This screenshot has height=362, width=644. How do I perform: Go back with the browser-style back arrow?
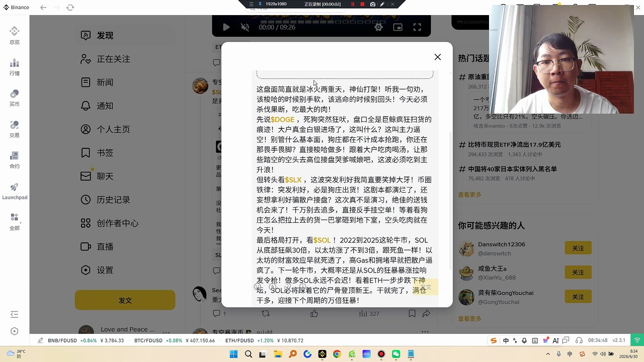pyautogui.click(x=43, y=8)
